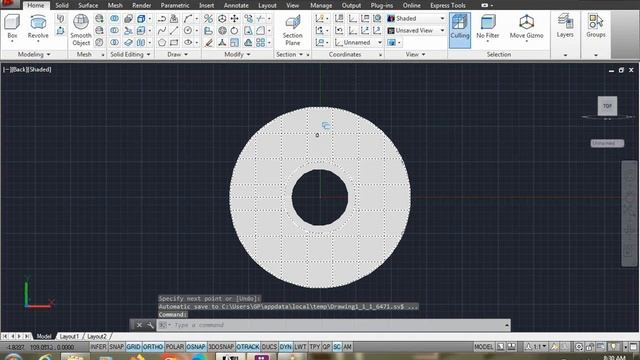
Task: Open the Render ribbon tab
Action: pos(142,5)
